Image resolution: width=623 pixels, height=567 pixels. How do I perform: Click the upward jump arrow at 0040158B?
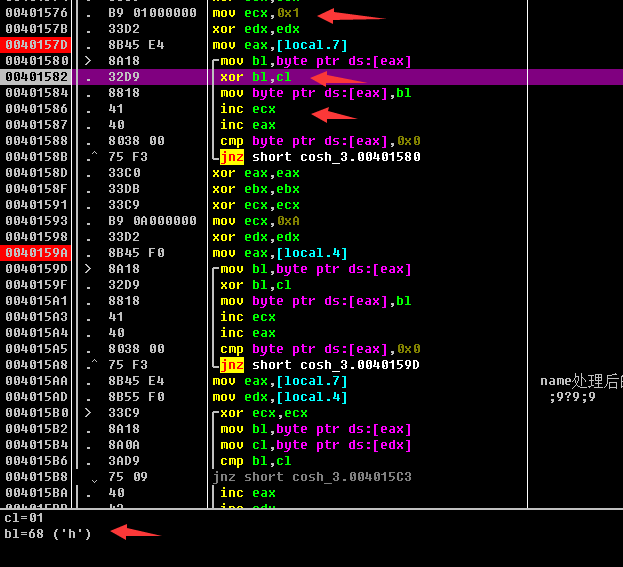point(92,157)
